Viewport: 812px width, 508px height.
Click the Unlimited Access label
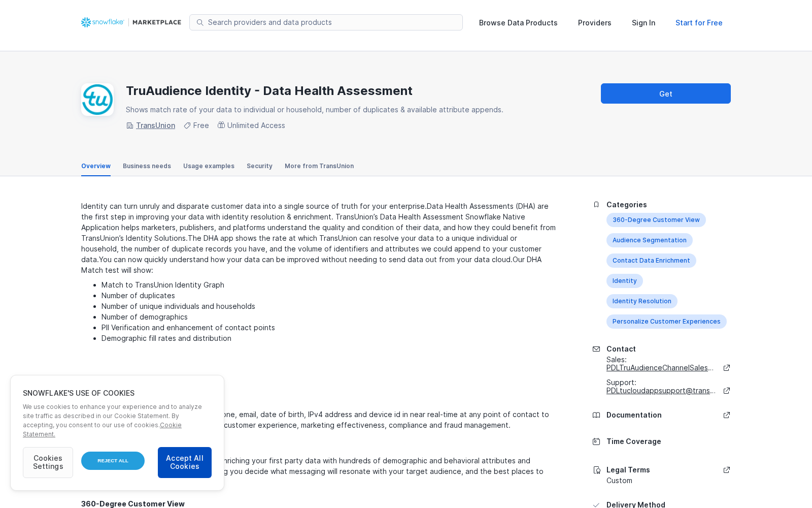(256, 125)
